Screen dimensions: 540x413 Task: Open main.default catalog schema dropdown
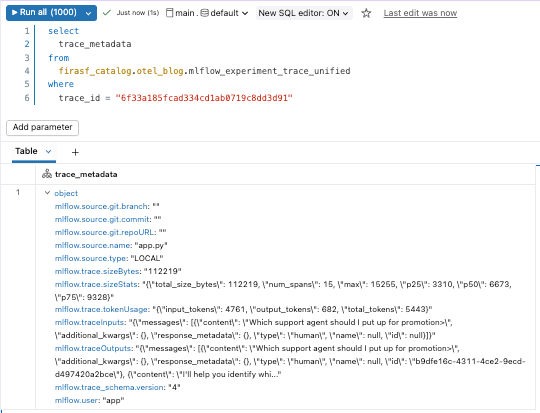pos(207,13)
